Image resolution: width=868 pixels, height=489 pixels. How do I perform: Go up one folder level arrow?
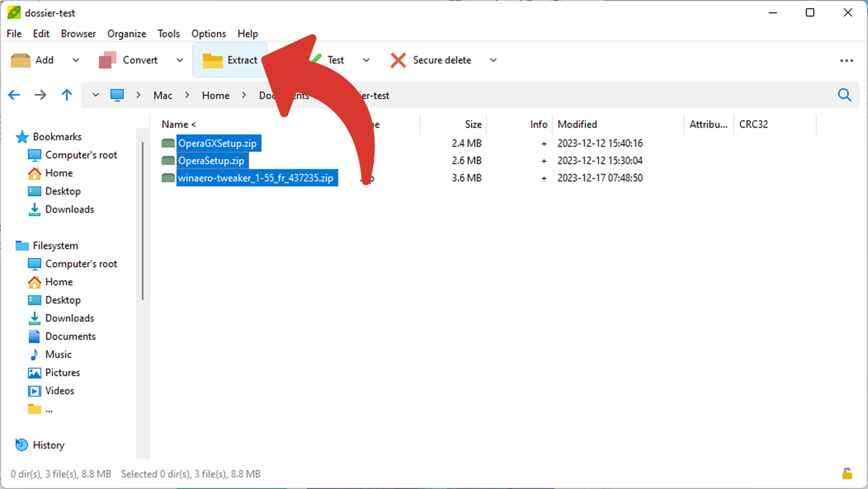67,95
